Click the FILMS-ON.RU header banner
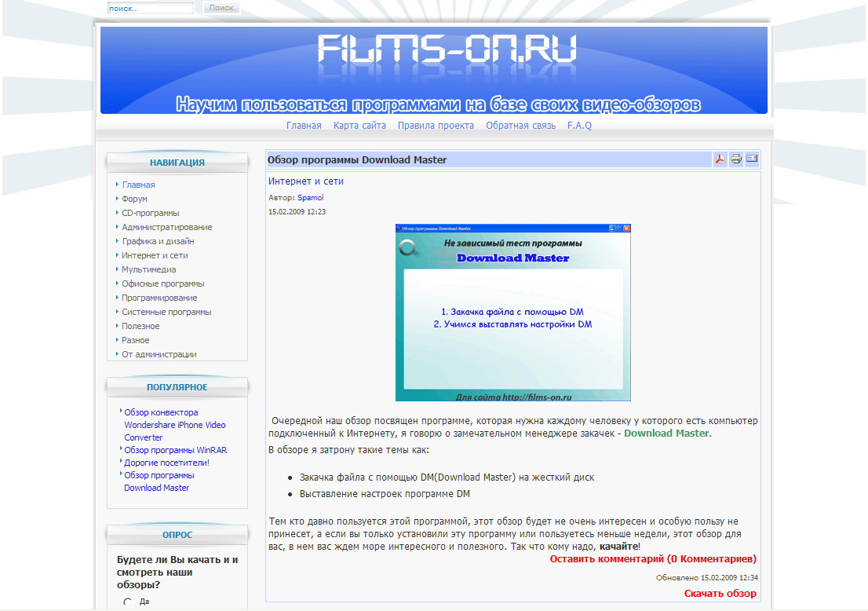 tap(433, 71)
